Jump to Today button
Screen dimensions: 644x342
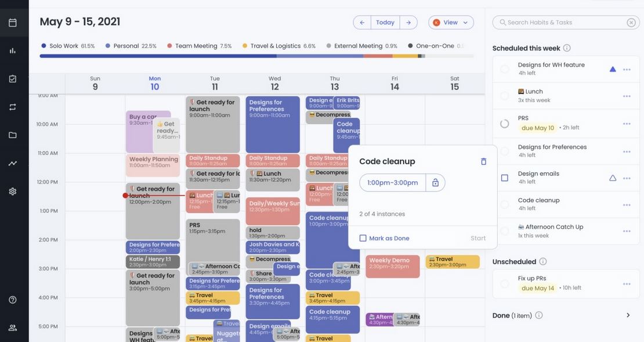click(385, 23)
